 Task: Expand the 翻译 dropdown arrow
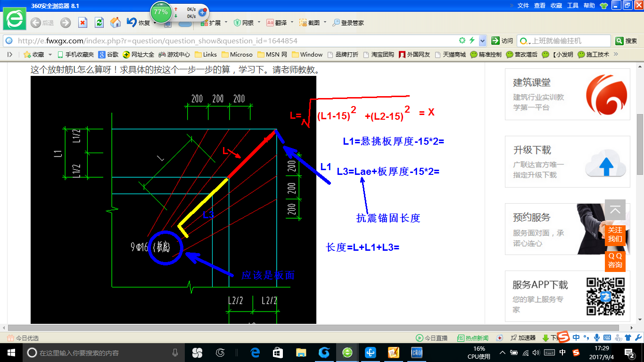(292, 22)
